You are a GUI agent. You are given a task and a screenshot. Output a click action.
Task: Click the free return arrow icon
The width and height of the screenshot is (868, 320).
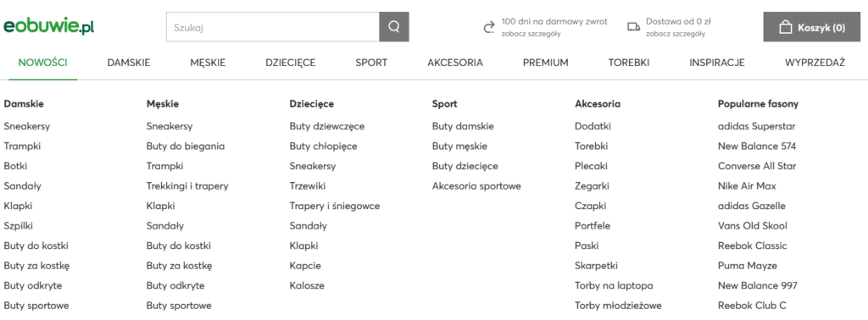pyautogui.click(x=489, y=28)
